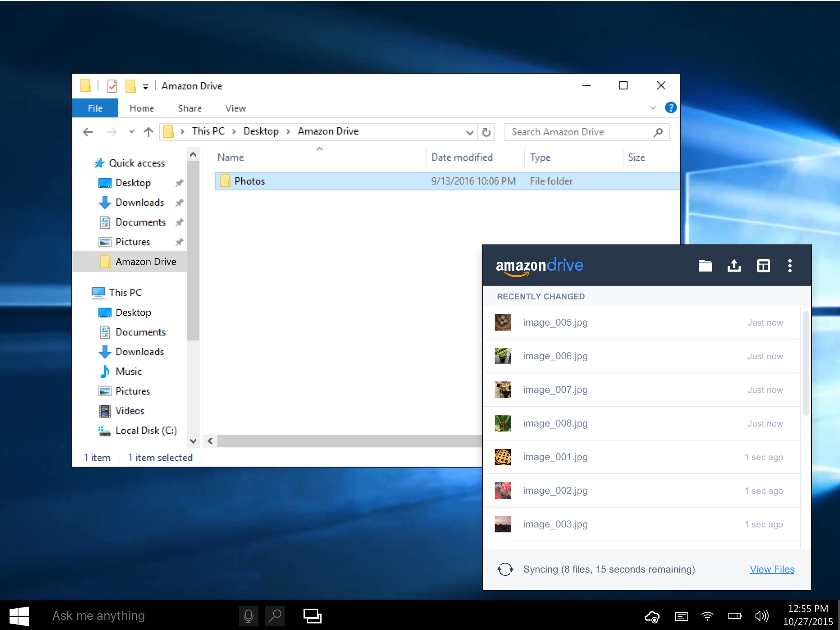Expand the ribbon with the chevron
Screen dimensions: 840x630
[653, 108]
